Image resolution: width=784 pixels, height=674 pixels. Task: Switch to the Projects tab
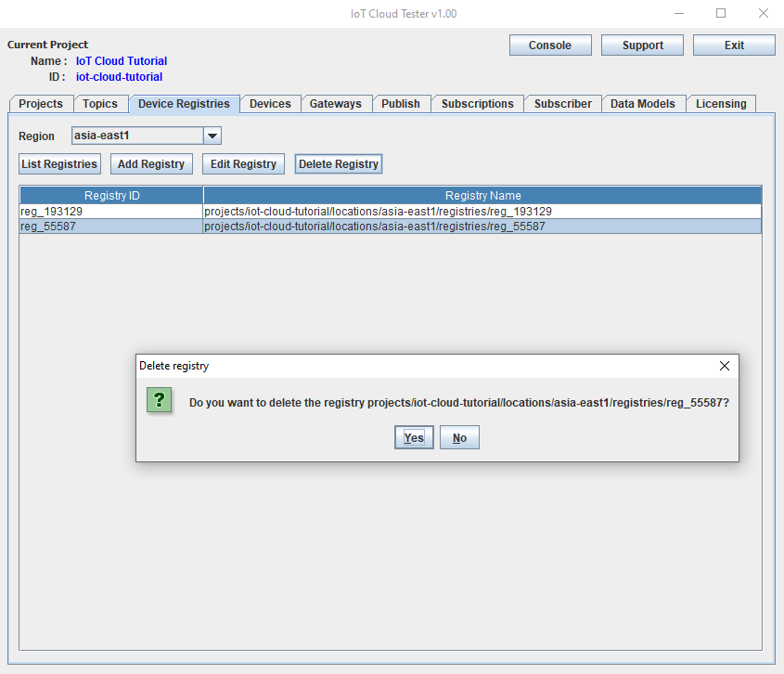tap(41, 104)
